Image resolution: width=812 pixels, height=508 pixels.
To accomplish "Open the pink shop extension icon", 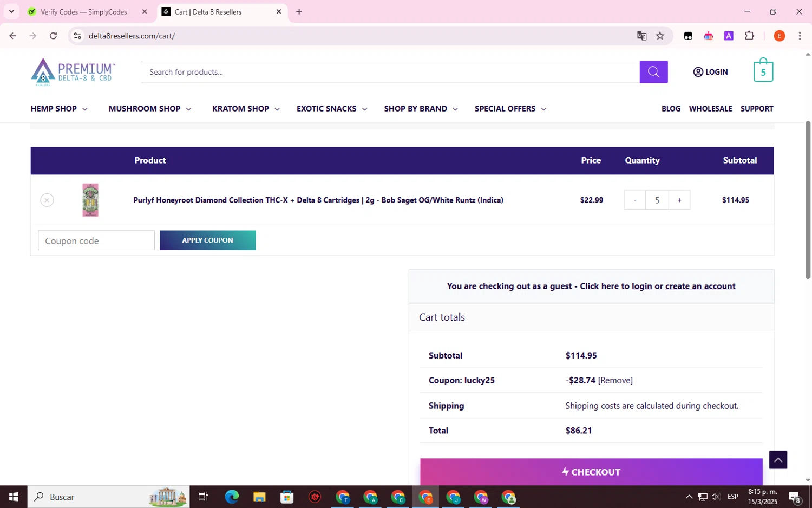I will tap(709, 36).
